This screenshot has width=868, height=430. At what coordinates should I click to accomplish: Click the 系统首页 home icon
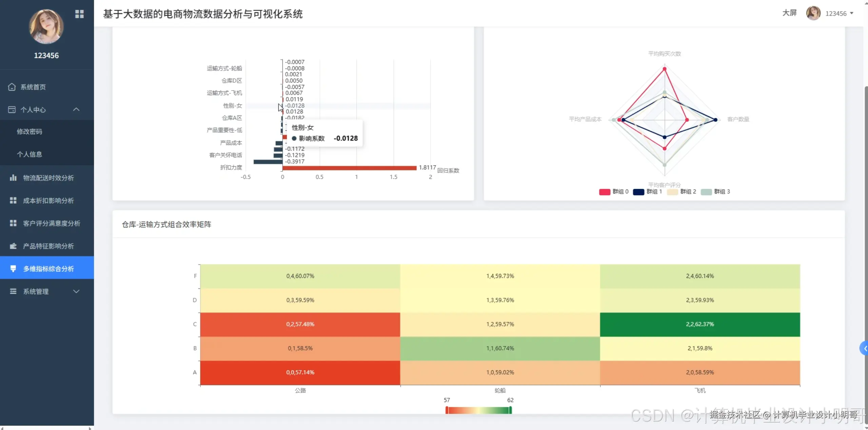coord(12,87)
